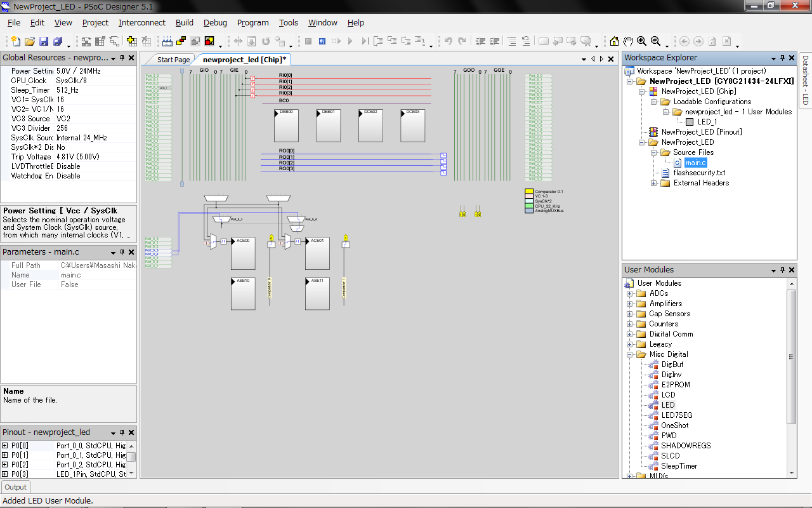Click the red-yellow Compile blocks icon

tap(181, 41)
